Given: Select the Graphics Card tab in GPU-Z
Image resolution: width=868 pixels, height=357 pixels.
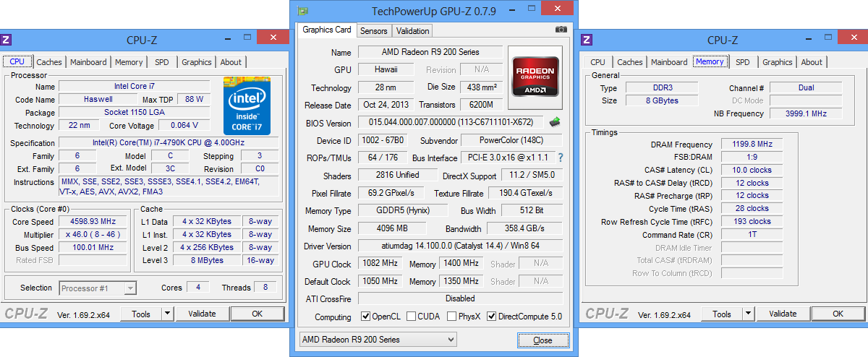Looking at the screenshot, I should pyautogui.click(x=326, y=30).
